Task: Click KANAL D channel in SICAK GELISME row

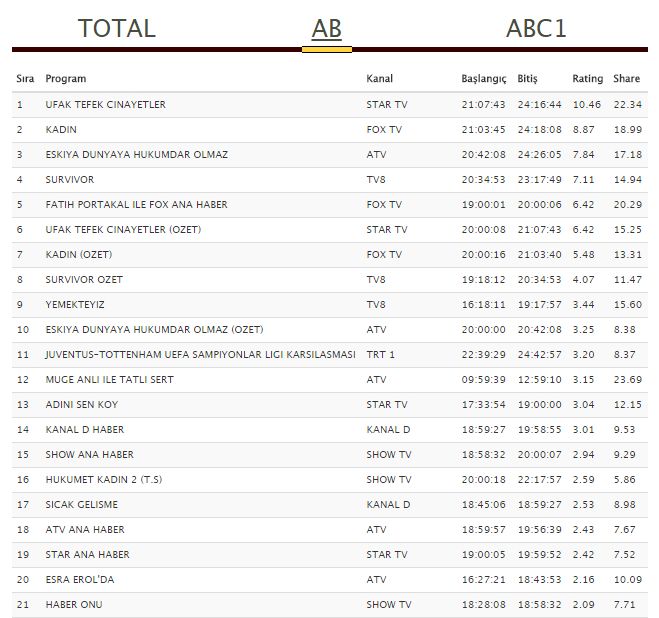Action: click(388, 505)
